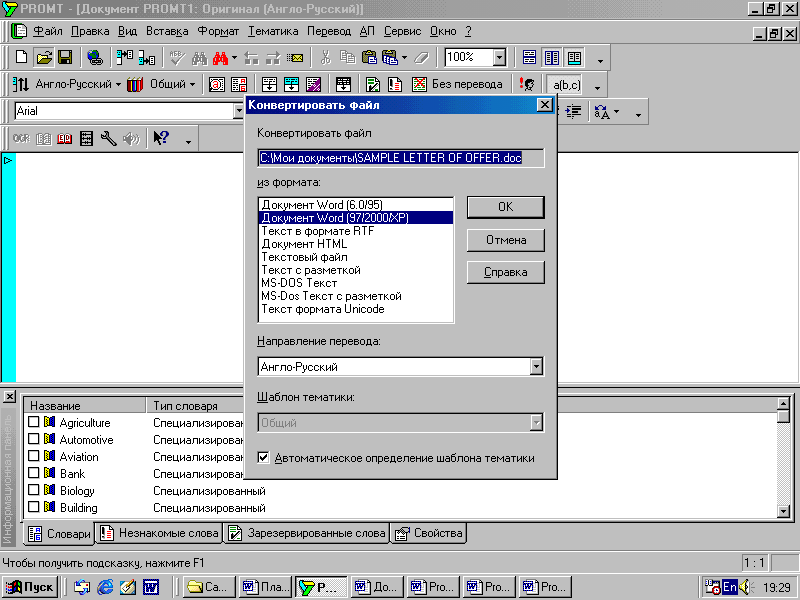Click the file path input field

(x=401, y=158)
